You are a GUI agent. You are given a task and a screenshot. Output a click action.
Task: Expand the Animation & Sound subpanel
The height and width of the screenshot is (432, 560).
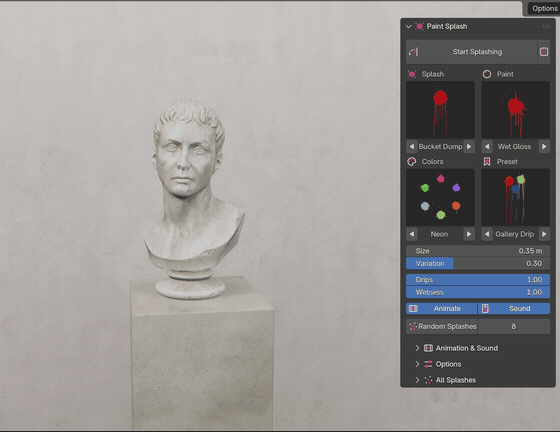(x=417, y=348)
